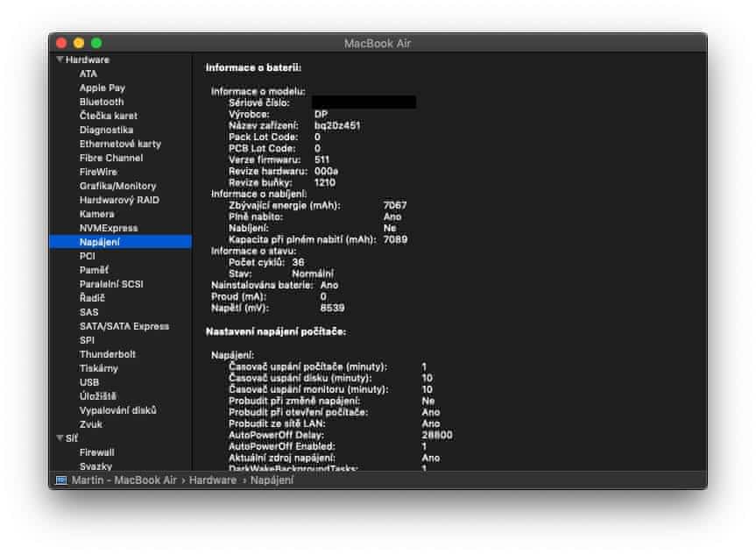The width and height of the screenshot is (756, 554).
Task: Click the Časovač uspání disku row
Action: [x=331, y=378]
